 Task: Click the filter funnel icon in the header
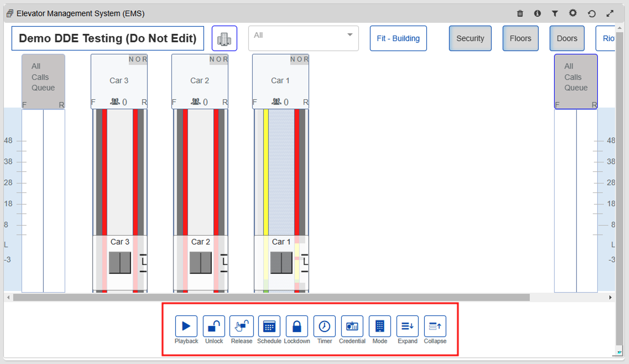click(x=555, y=13)
